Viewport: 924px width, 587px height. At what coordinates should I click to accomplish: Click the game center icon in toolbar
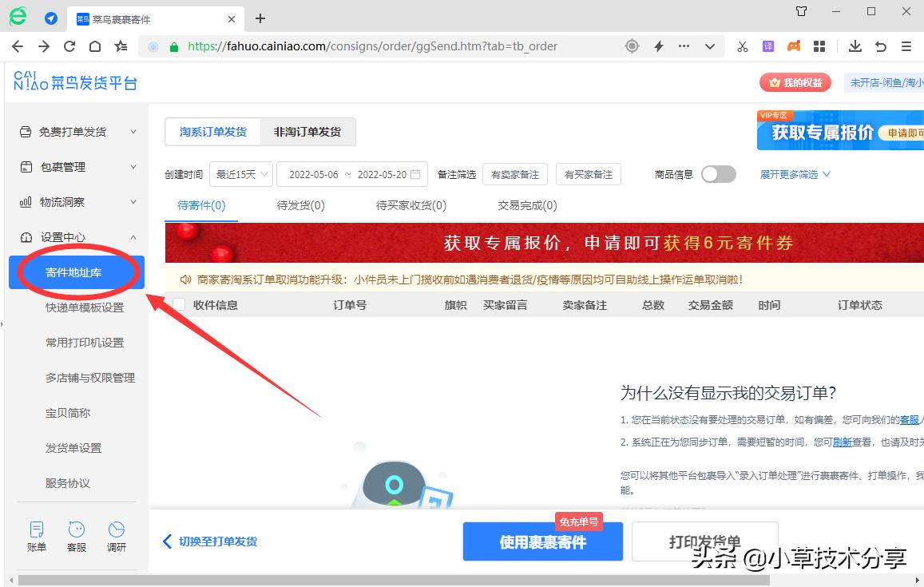pyautogui.click(x=794, y=46)
